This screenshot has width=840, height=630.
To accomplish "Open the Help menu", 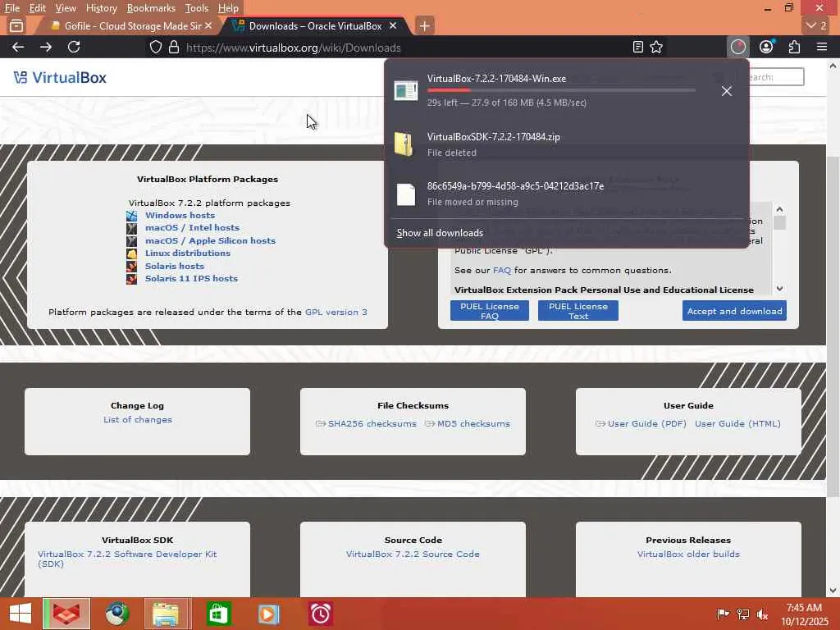I will point(228,8).
